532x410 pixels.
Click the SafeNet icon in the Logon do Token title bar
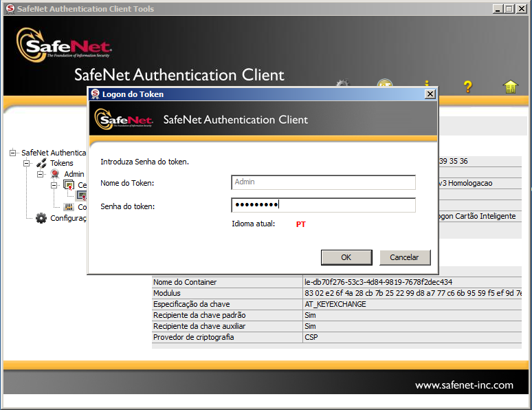coord(95,94)
